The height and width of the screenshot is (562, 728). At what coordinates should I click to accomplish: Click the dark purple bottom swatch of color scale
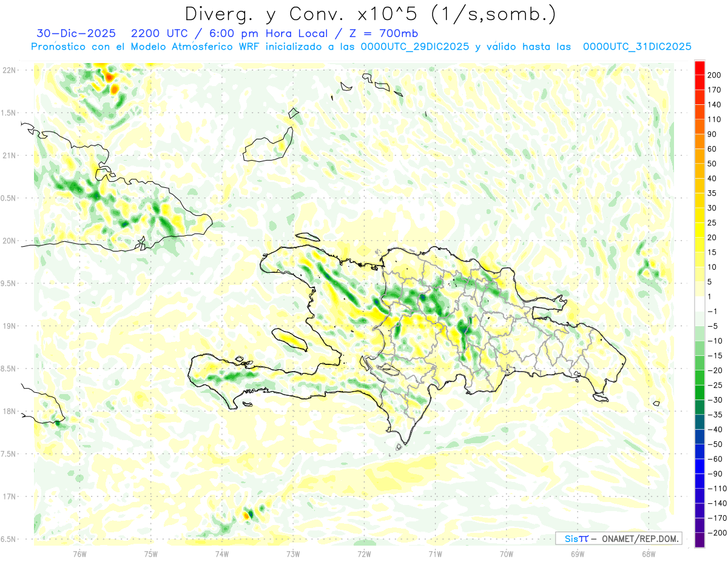click(699, 540)
